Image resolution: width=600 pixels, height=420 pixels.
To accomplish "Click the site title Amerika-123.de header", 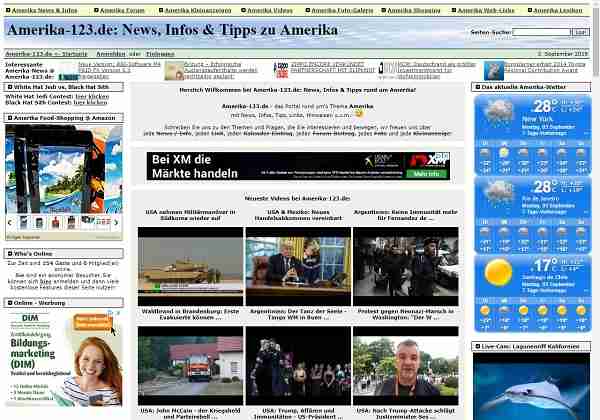I will pos(173,30).
